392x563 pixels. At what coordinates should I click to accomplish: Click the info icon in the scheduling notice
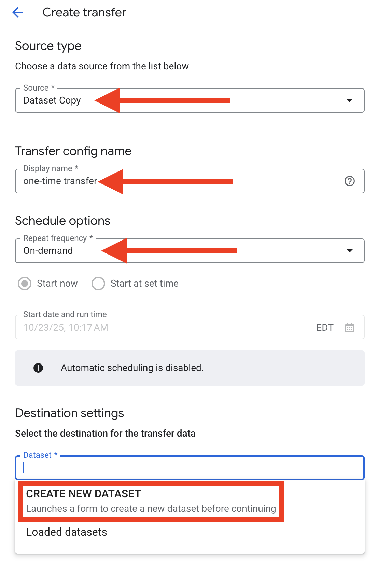tap(38, 368)
